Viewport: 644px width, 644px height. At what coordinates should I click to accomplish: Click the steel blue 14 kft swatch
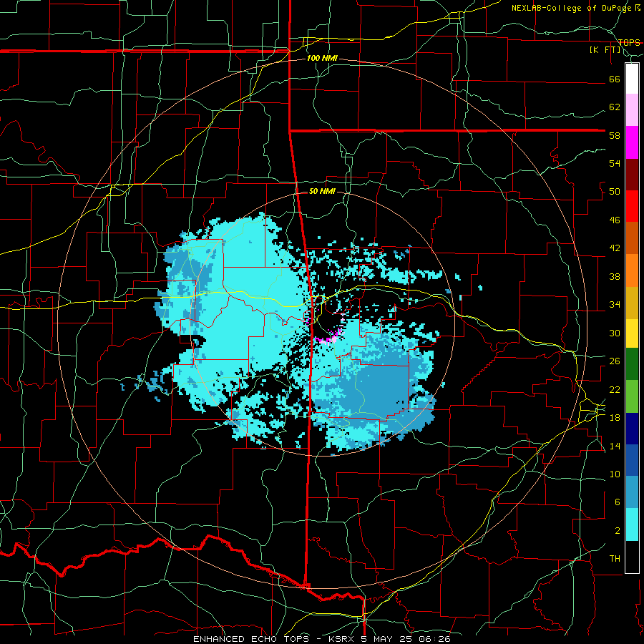click(x=632, y=492)
